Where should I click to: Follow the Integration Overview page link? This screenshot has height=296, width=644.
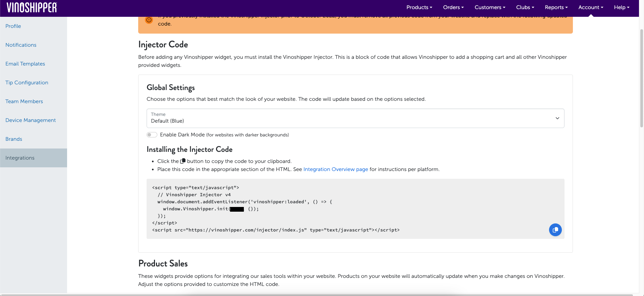[x=336, y=169]
